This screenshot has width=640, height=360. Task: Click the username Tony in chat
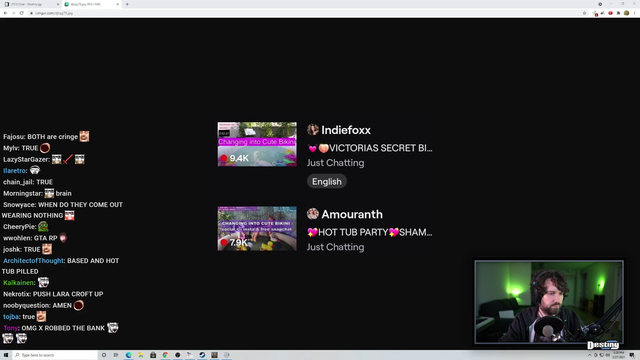coord(11,328)
